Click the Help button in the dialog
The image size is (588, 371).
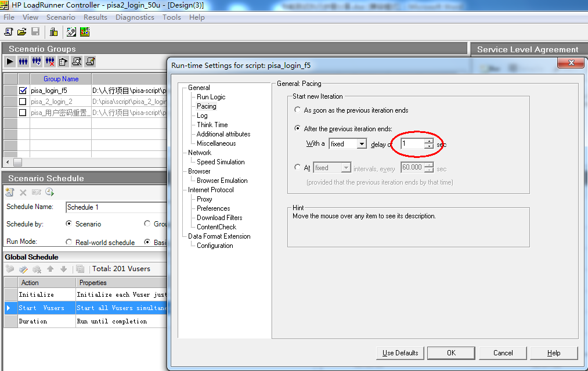coord(554,353)
